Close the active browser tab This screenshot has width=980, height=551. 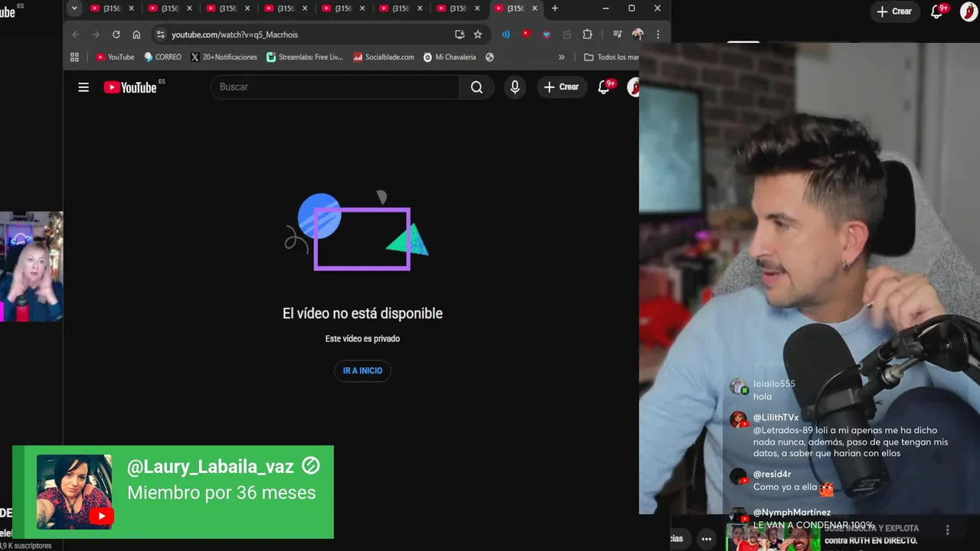coord(535,8)
